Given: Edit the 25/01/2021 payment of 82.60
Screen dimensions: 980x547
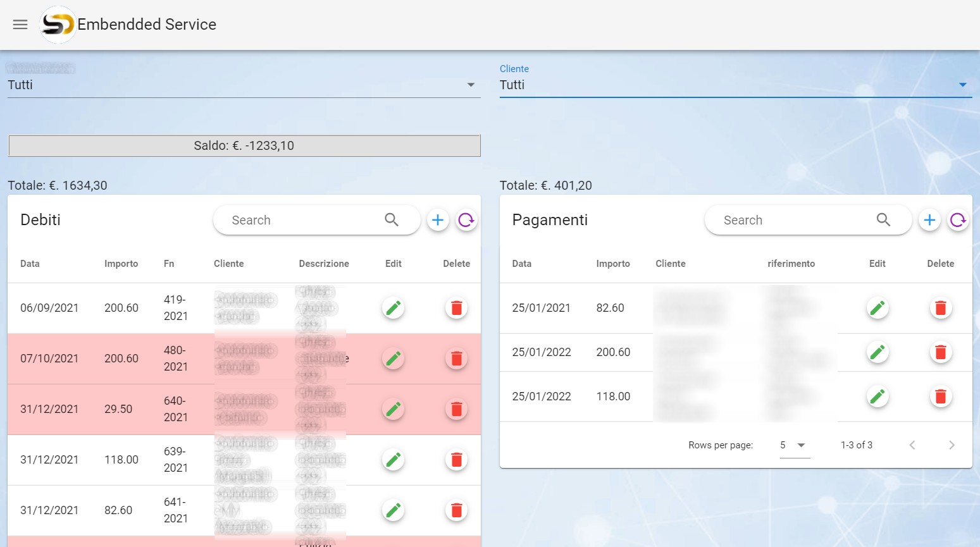Looking at the screenshot, I should pos(878,308).
